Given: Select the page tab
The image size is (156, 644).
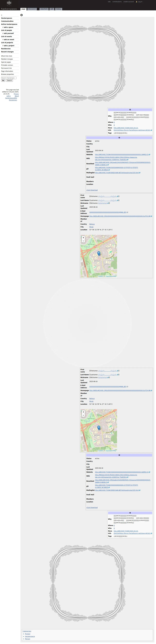Looking at the screenshot, I should pos(23,9).
